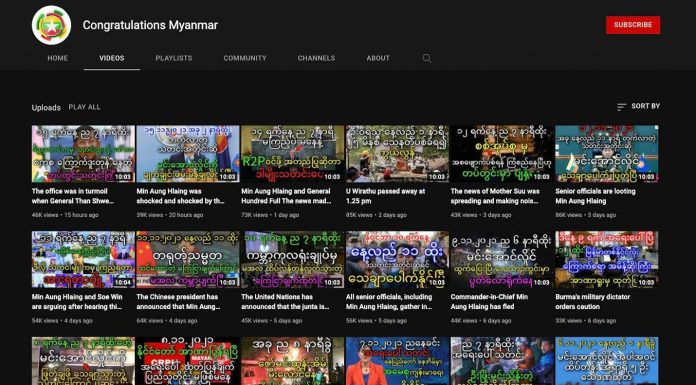Select the Videos tab
The image size is (696, 385).
[x=112, y=58]
